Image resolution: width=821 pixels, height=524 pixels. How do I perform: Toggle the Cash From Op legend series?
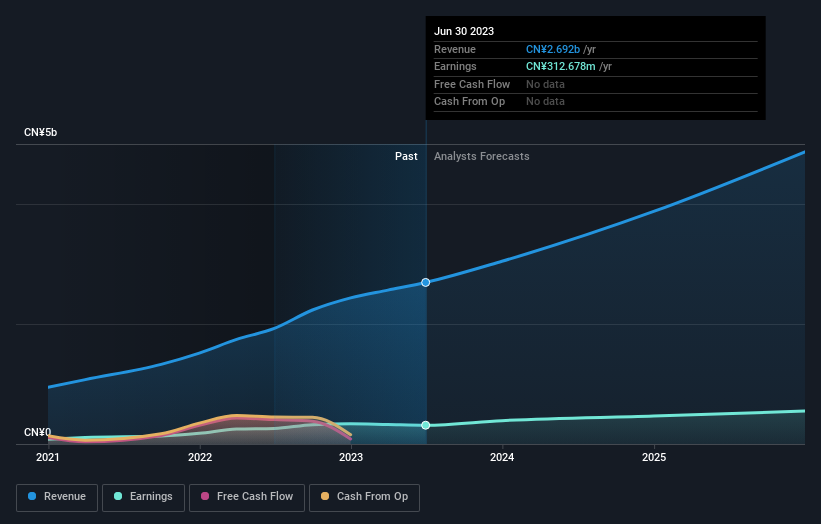coord(364,497)
